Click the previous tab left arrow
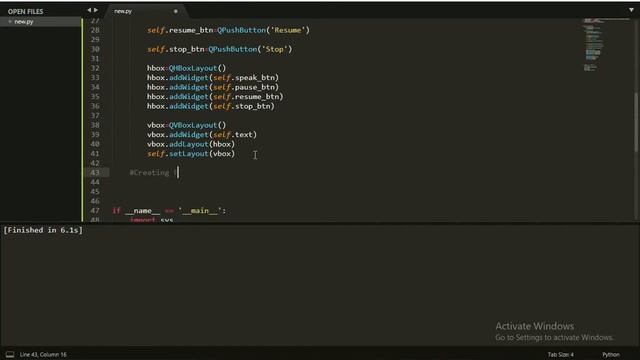The height and width of the screenshot is (360, 640). pyautogui.click(x=89, y=10)
